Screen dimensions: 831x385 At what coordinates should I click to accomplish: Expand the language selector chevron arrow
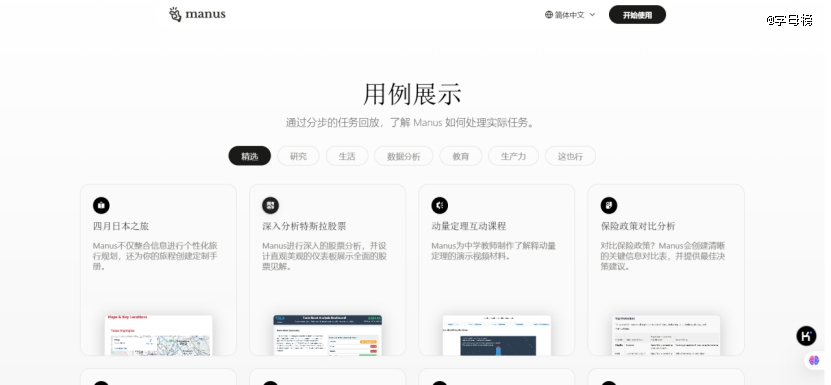[593, 15]
